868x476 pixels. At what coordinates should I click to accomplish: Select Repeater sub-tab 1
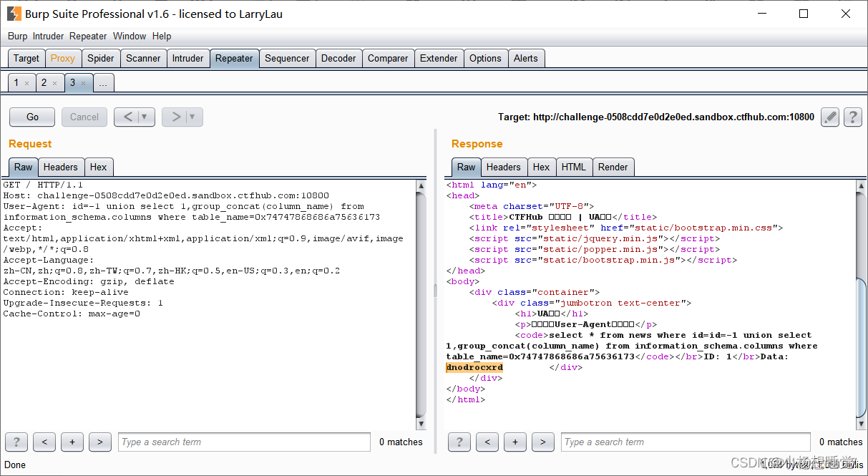coord(16,83)
